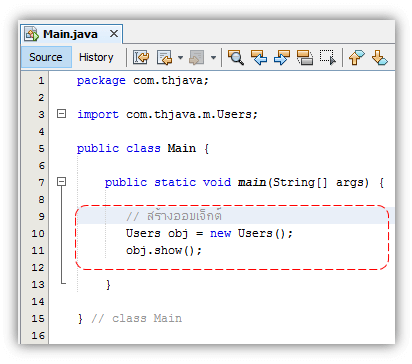Click the method's closing brace on line 13

(108, 285)
